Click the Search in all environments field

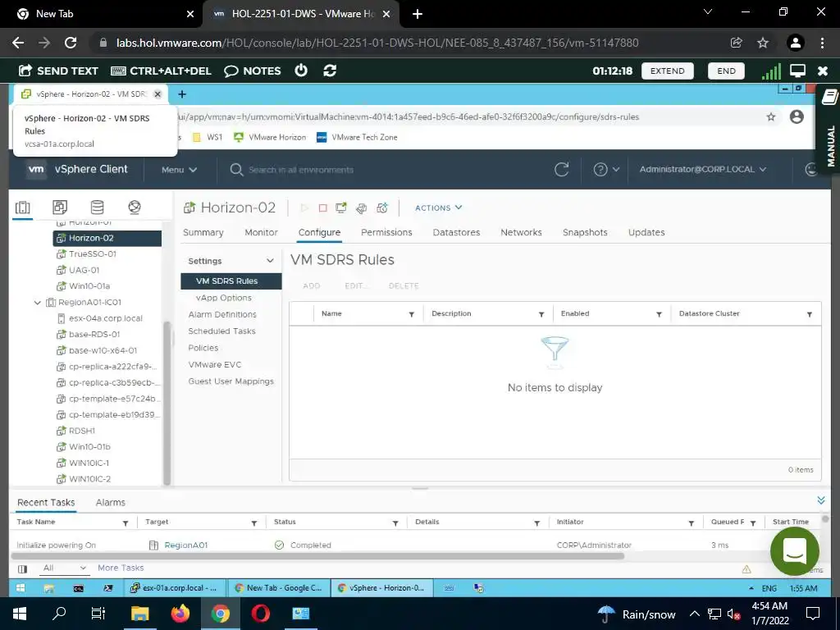coord(301,170)
